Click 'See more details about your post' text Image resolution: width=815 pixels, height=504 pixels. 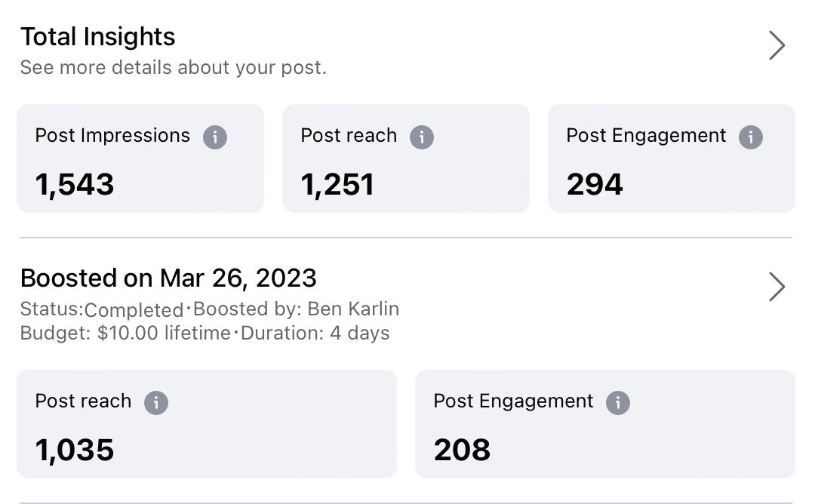174,68
